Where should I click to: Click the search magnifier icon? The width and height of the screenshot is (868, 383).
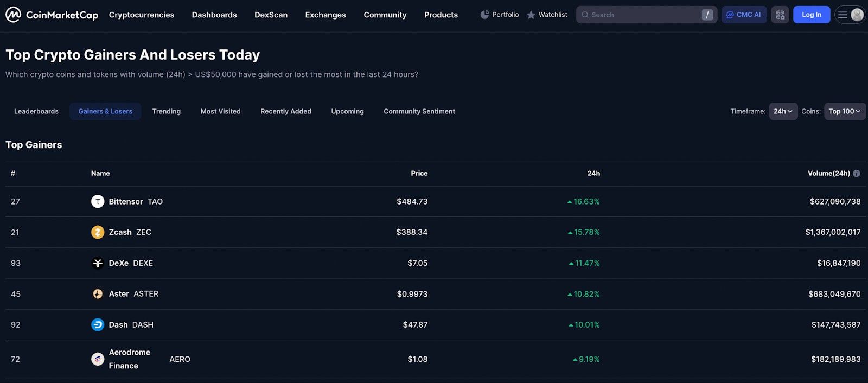pos(585,15)
